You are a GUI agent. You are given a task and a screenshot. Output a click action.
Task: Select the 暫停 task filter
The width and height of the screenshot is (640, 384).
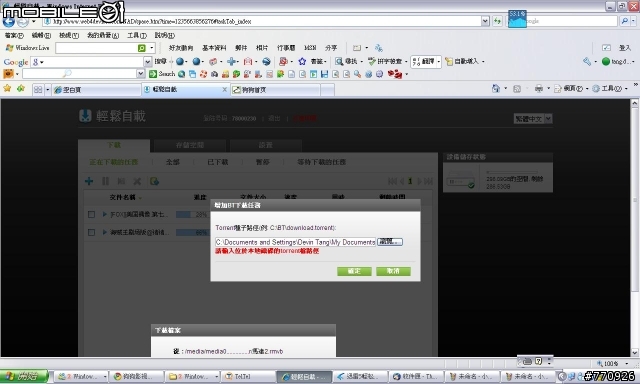pos(262,162)
